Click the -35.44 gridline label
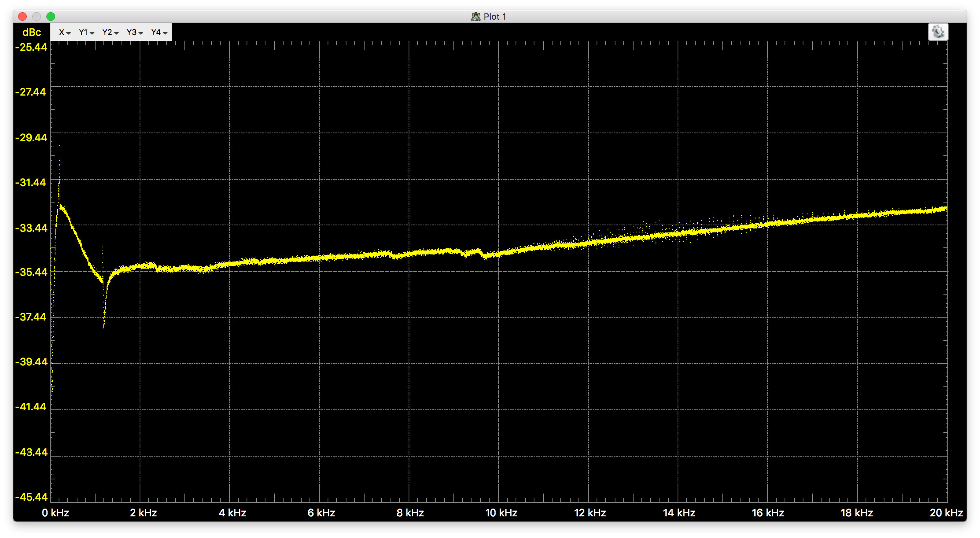Screen dimensions: 980x538 [x=31, y=272]
